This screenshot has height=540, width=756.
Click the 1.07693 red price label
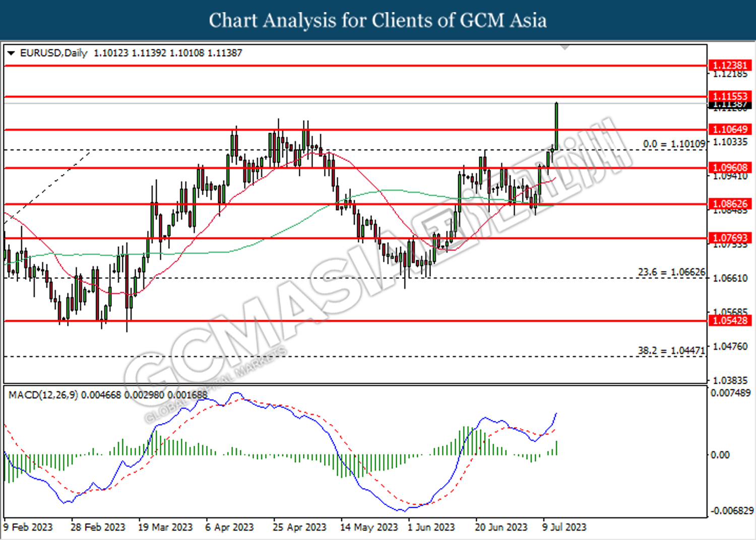point(730,238)
